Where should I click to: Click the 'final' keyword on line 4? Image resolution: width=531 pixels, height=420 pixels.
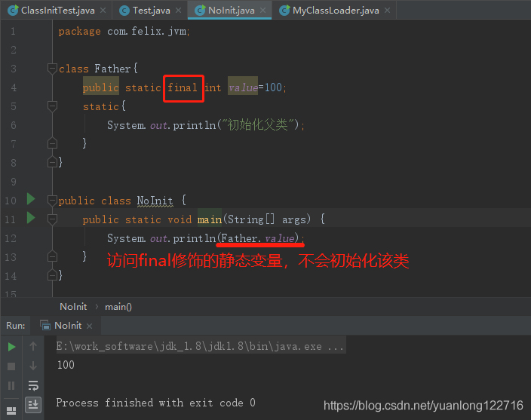(x=183, y=87)
